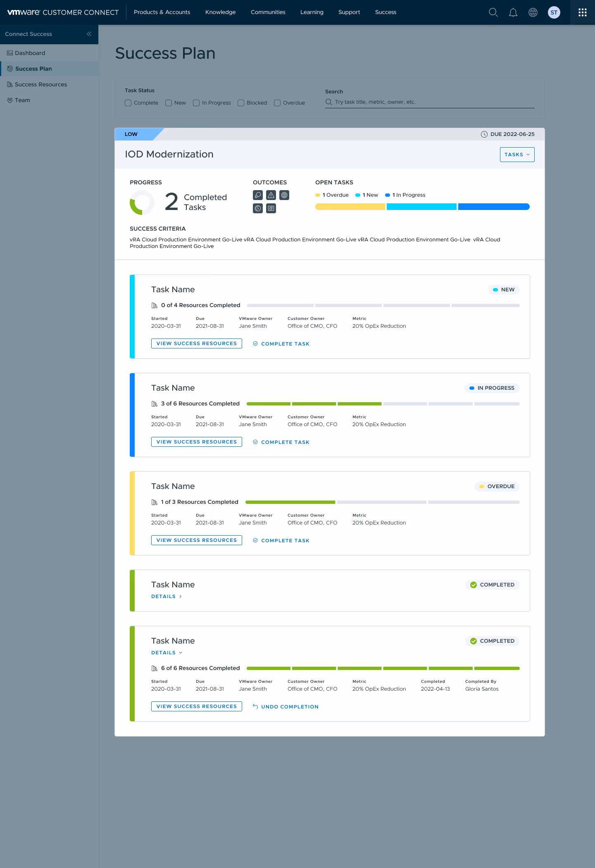
Task: Open Team in the sidebar
Action: [x=49, y=100]
